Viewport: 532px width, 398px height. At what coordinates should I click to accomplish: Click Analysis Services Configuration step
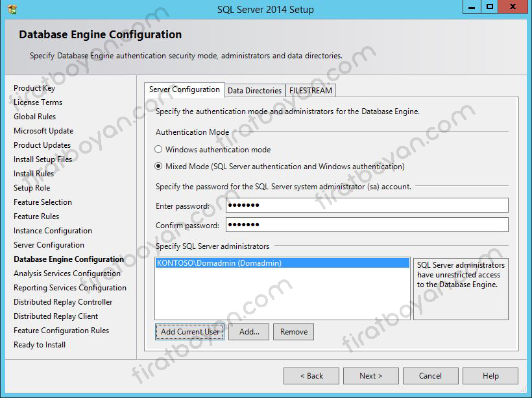pos(67,274)
